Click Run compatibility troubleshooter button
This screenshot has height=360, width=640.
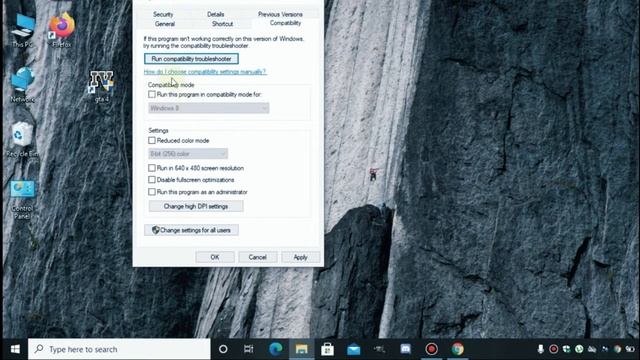[191, 59]
